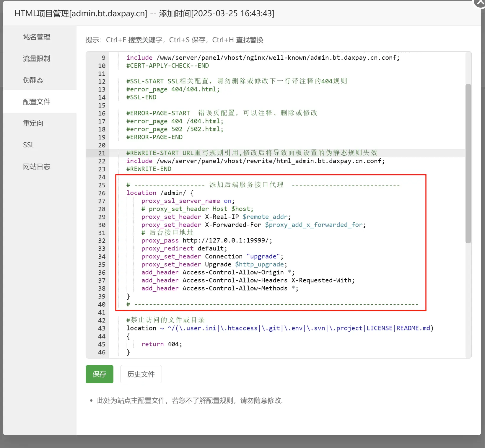
Task: Click the return 404; line
Action: pyautogui.click(x=162, y=344)
